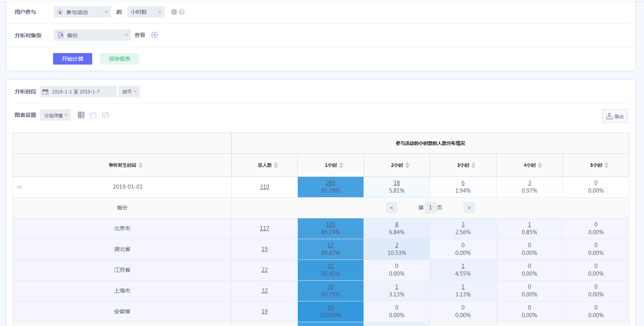Screen dimensions: 644x326
Task: Sort the 事件发生时间 column
Action: coord(141,165)
